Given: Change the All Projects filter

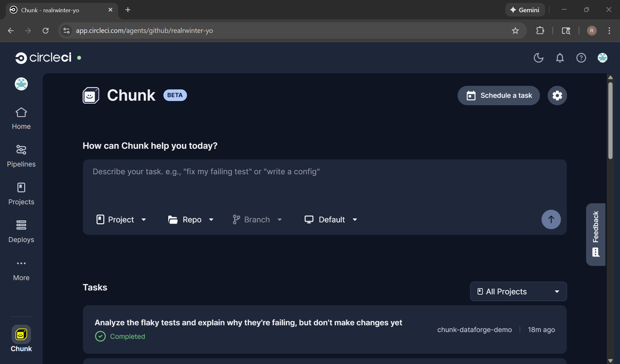Looking at the screenshot, I should click(x=518, y=291).
